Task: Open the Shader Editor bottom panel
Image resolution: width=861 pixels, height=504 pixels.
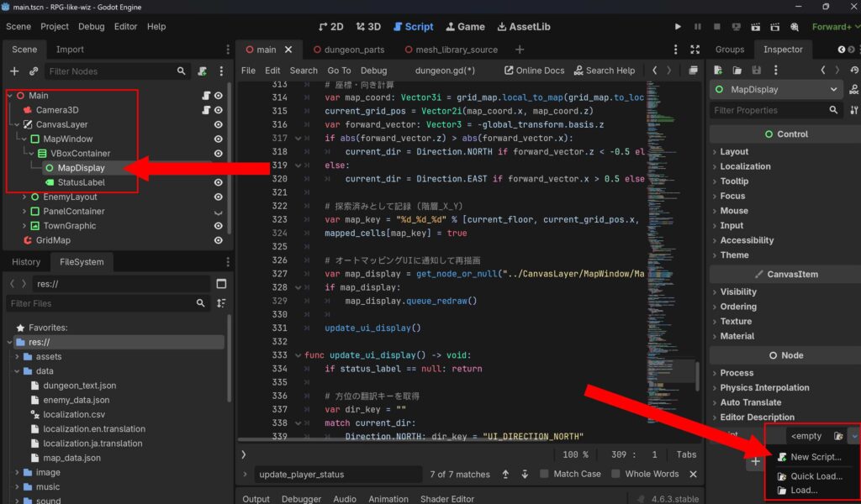Action: [x=447, y=498]
